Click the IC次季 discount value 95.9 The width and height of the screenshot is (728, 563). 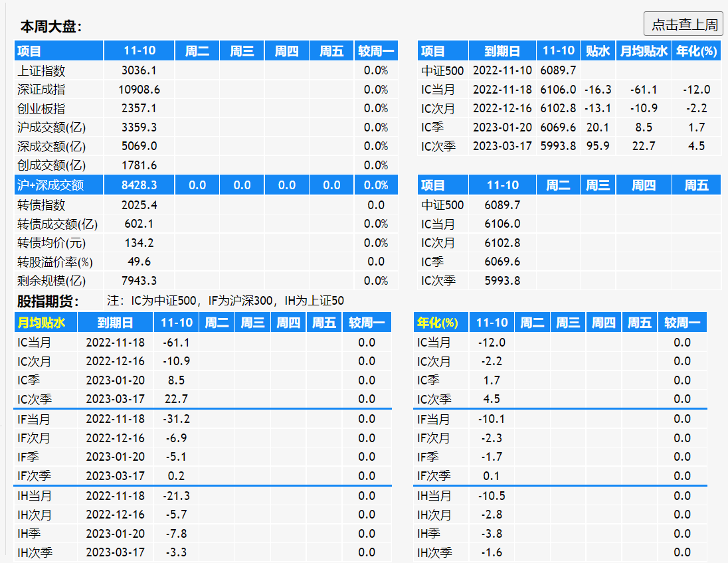pos(598,146)
